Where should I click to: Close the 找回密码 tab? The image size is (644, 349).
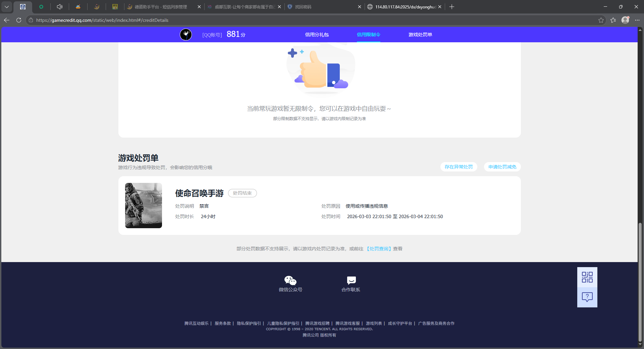tap(359, 7)
